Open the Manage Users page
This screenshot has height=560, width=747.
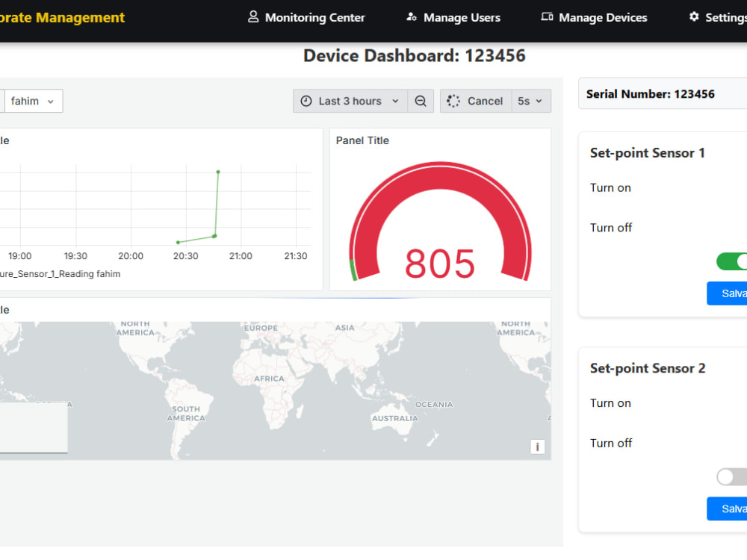point(453,18)
